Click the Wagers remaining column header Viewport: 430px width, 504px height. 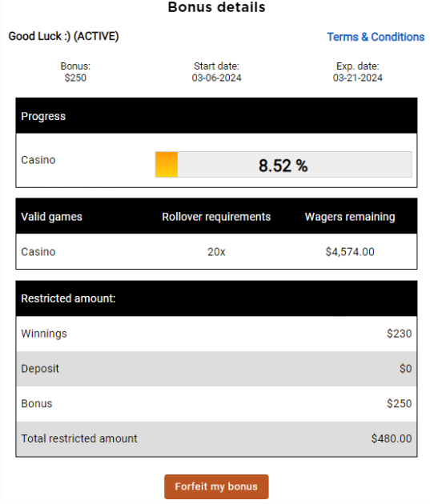(350, 217)
